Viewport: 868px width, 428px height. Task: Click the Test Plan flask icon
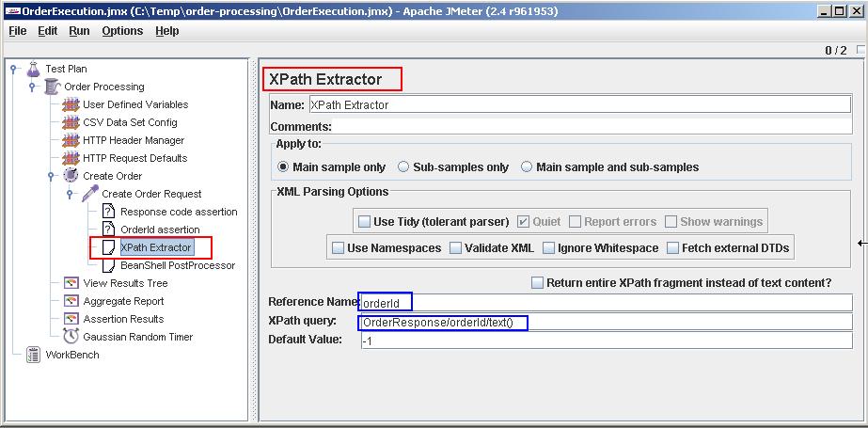[x=34, y=69]
